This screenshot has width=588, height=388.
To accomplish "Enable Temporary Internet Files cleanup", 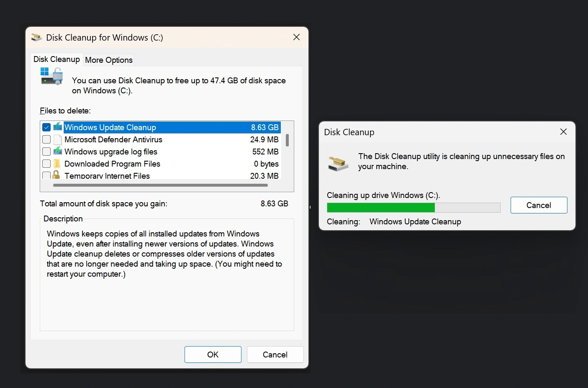I will [46, 175].
